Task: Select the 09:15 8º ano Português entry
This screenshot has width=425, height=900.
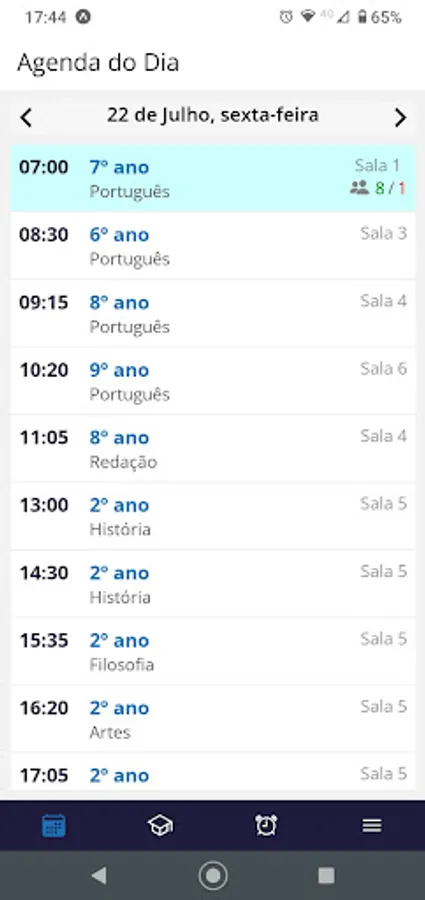Action: click(212, 313)
